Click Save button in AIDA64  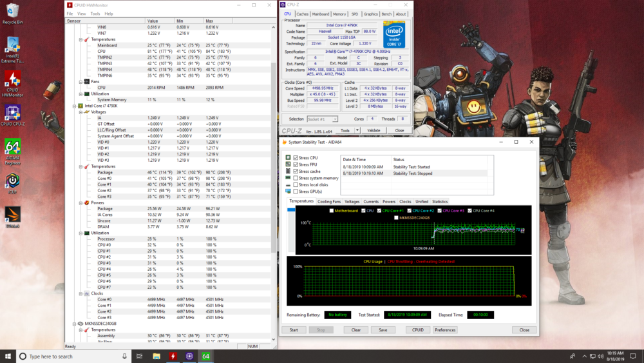383,329
